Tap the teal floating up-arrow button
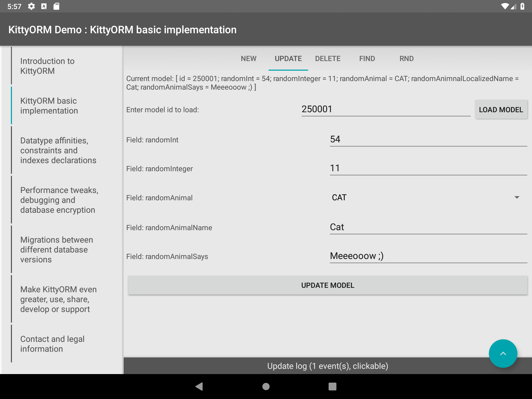 pos(503,353)
